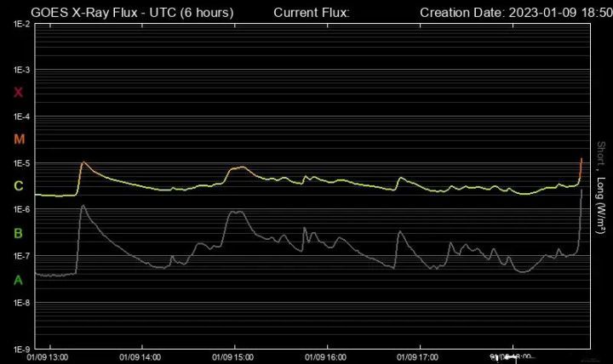Click the 1E-7 y-axis tick label
The height and width of the screenshot is (364, 613).
tap(21, 256)
